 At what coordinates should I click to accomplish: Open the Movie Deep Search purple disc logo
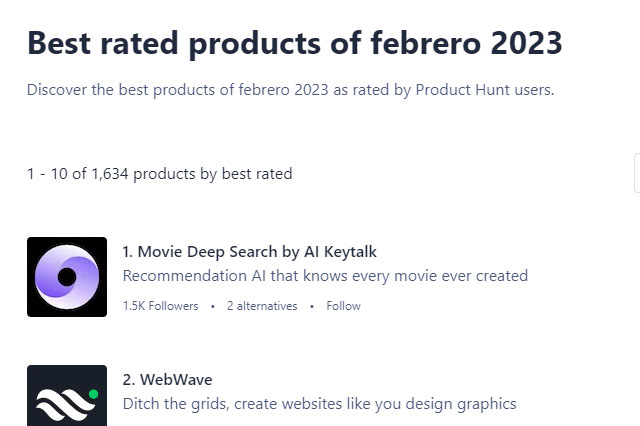pos(67,277)
